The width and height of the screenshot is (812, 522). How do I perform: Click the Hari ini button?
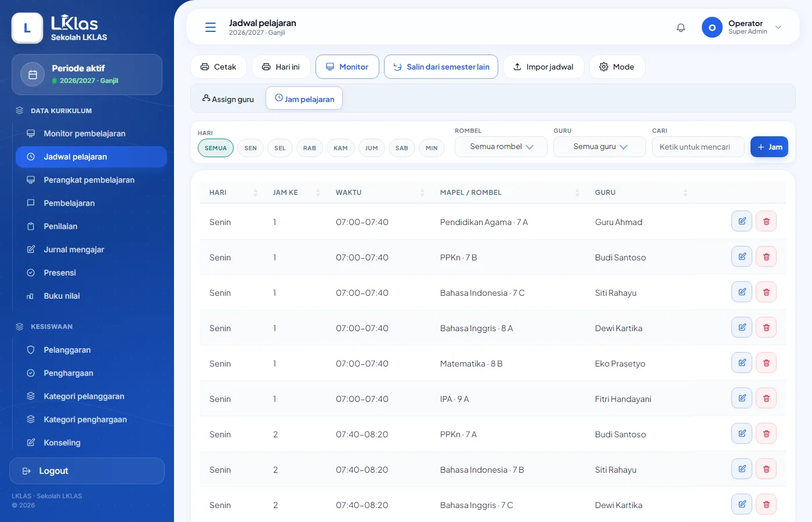pyautogui.click(x=281, y=67)
